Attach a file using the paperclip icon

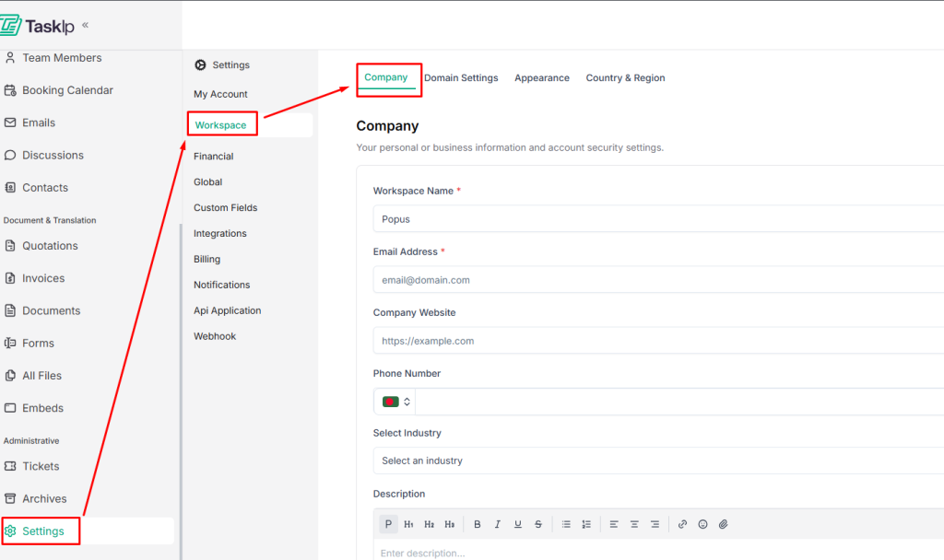(x=724, y=524)
